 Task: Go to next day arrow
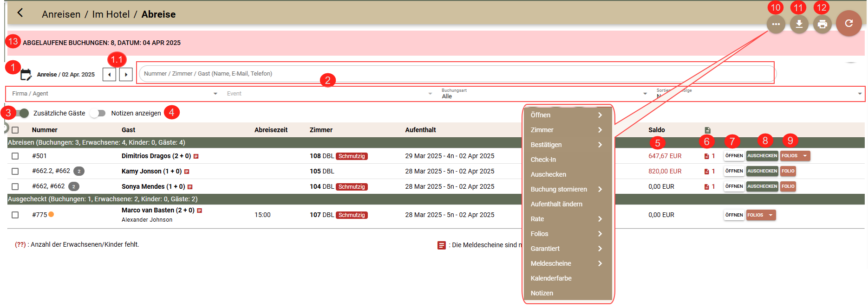126,74
